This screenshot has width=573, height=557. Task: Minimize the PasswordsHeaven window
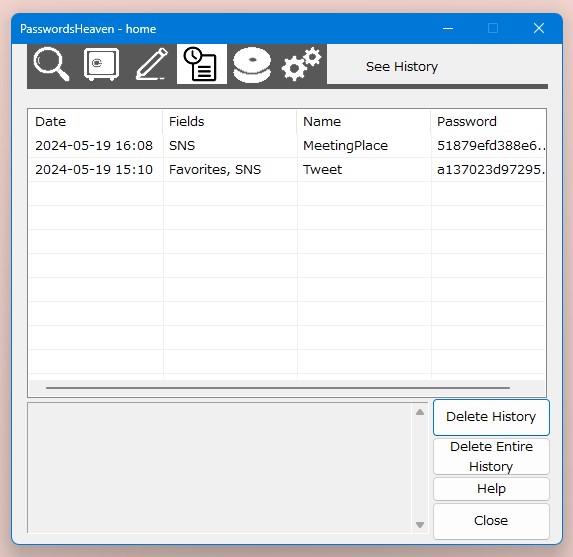click(448, 29)
